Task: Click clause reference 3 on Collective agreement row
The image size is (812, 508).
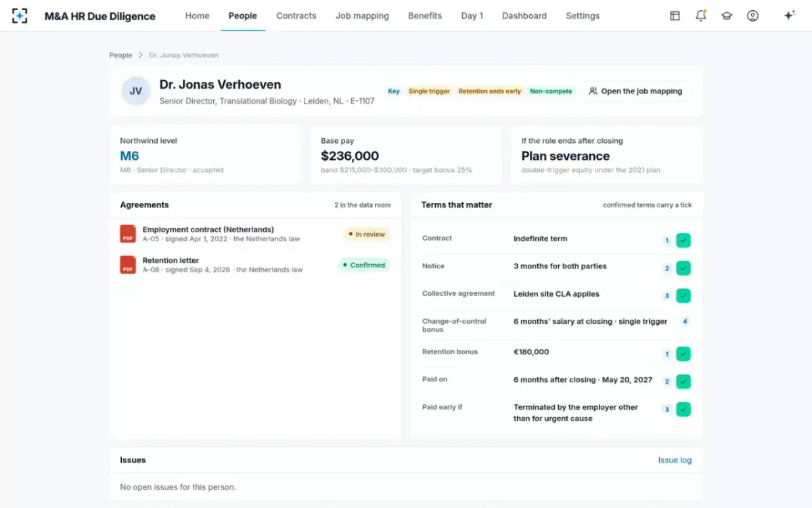Action: pyautogui.click(x=667, y=296)
